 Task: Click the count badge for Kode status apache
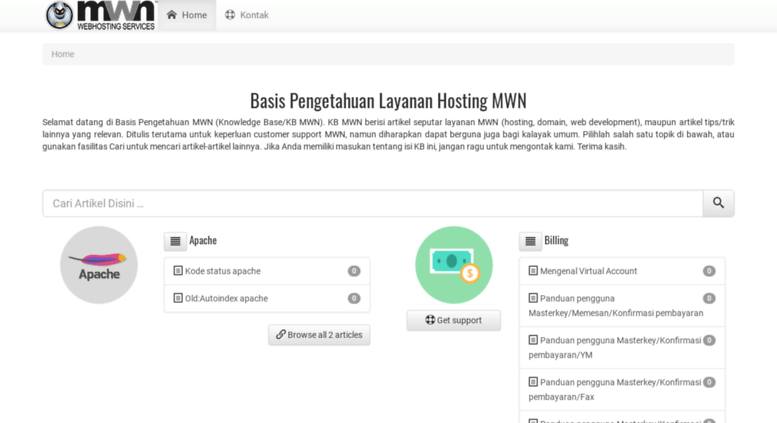point(354,271)
